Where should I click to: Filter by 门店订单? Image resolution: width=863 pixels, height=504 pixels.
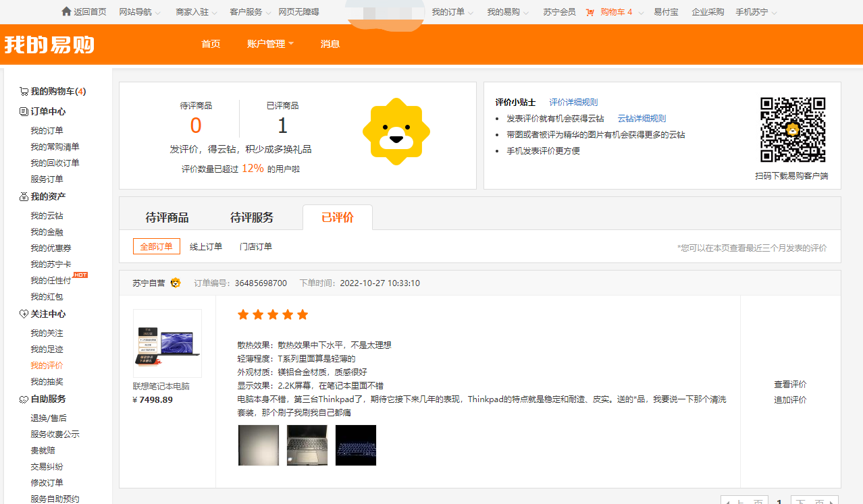[x=256, y=246]
